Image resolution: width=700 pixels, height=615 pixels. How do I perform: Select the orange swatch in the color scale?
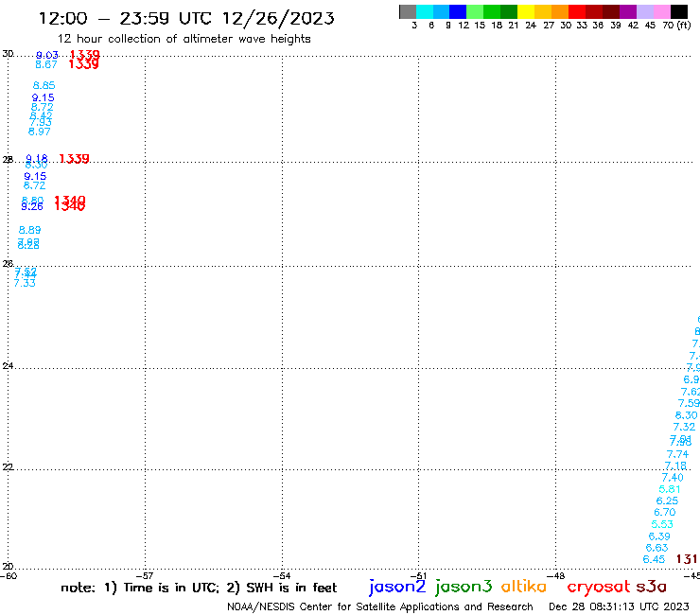click(x=560, y=11)
